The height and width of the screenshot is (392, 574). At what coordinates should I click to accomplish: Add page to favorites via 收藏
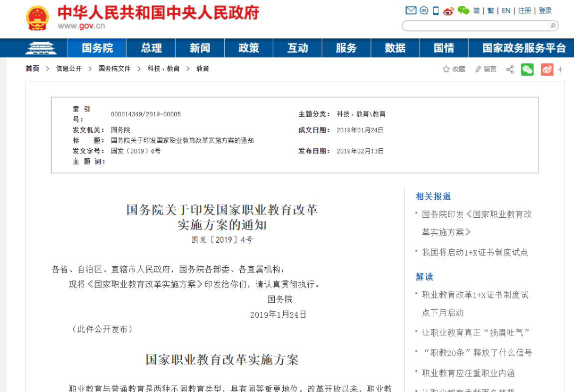point(454,69)
